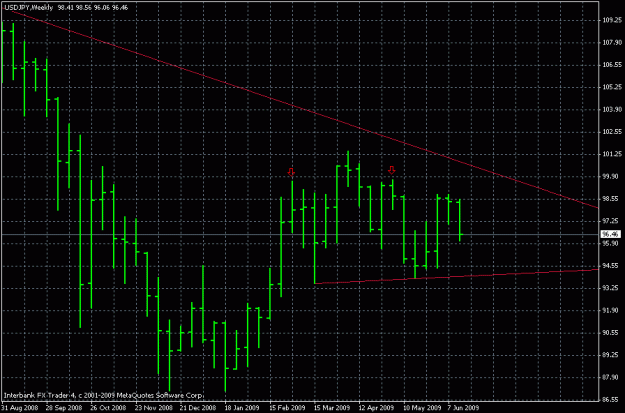Click the 90.55 price axis label

click(x=613, y=332)
